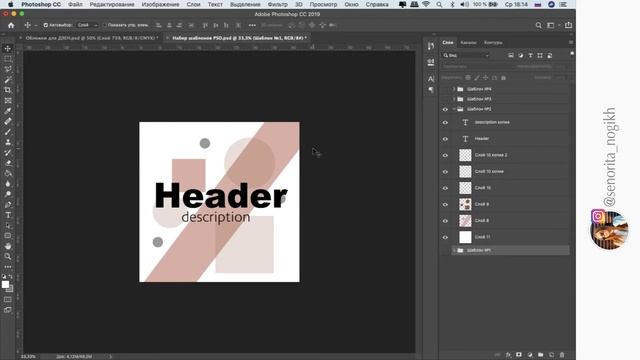Select the Frame tool
This screenshot has width=640, height=360.
coord(8,100)
